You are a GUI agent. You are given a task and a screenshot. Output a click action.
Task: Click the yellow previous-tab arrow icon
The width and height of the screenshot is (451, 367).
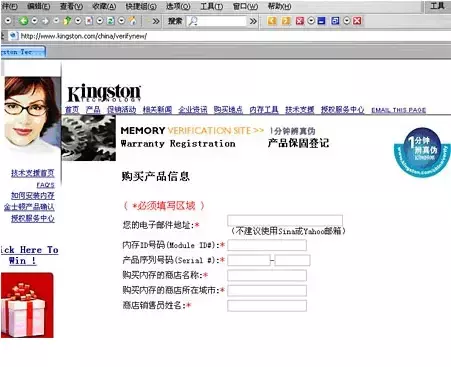tap(272, 21)
